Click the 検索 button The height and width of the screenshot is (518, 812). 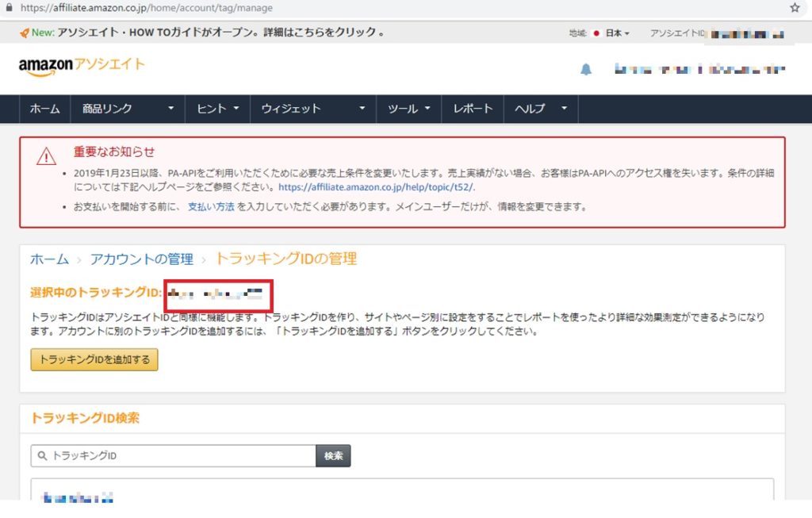(334, 456)
